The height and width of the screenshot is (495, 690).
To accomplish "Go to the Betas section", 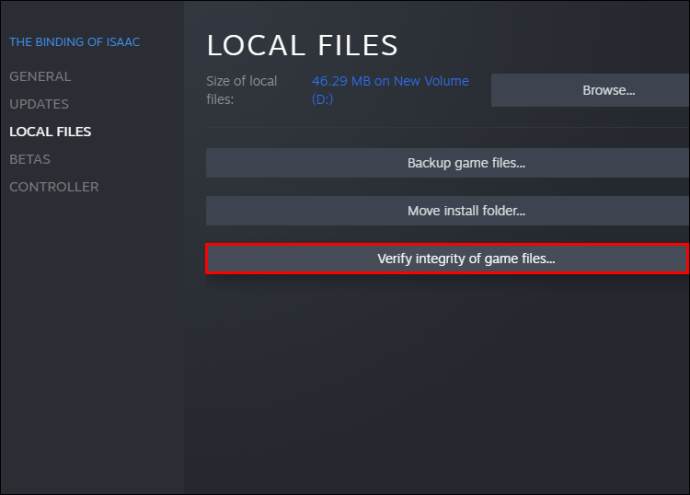I will 30,159.
